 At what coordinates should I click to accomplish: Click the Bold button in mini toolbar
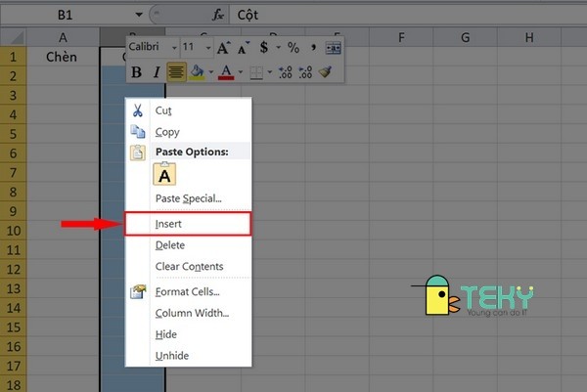tap(137, 71)
